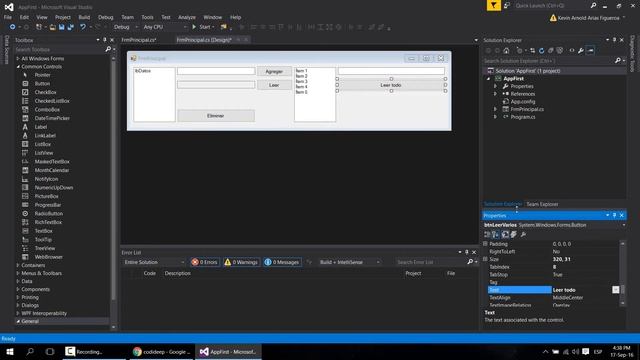Pick the ToolTip control

click(x=43, y=240)
